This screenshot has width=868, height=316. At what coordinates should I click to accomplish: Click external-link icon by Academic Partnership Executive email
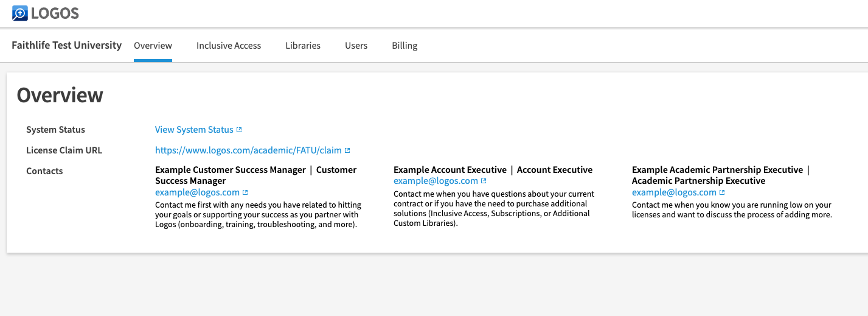[x=722, y=192]
